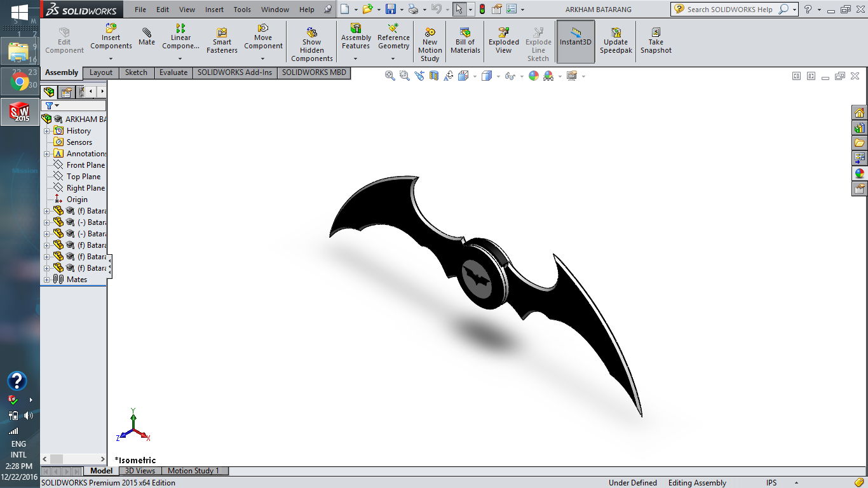Open Assembly Features
The height and width of the screenshot is (488, 868).
coord(356,36)
